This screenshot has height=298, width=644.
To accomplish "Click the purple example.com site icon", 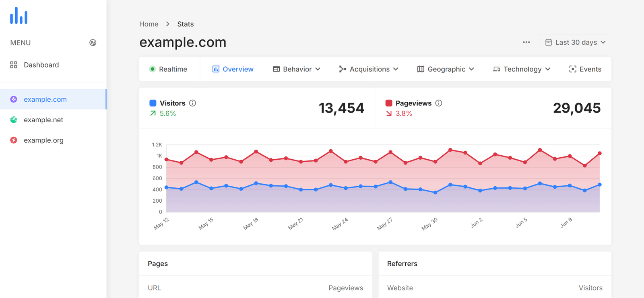I will [x=14, y=99].
